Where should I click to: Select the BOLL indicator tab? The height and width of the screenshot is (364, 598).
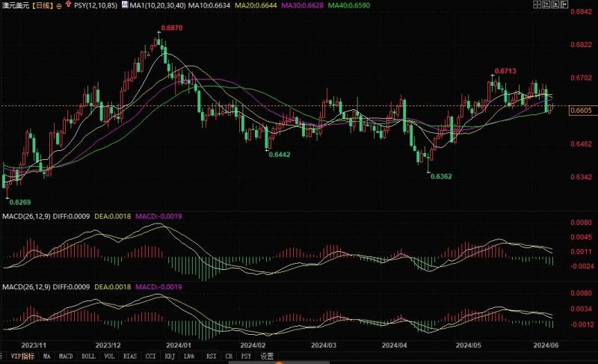click(88, 357)
